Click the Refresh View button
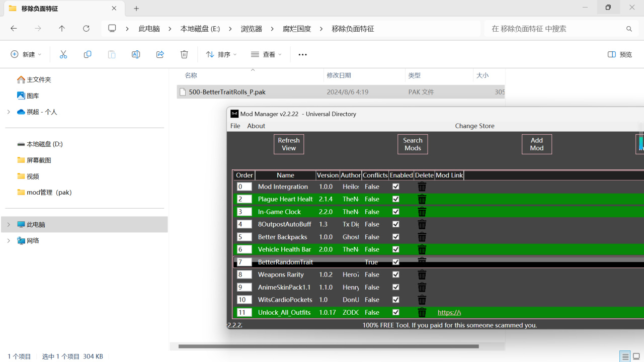Screen dimensions: 644x362 point(289,144)
